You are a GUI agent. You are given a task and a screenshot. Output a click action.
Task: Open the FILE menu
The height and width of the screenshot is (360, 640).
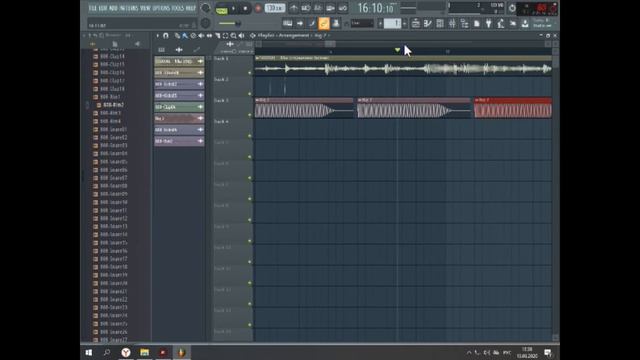tap(92, 8)
